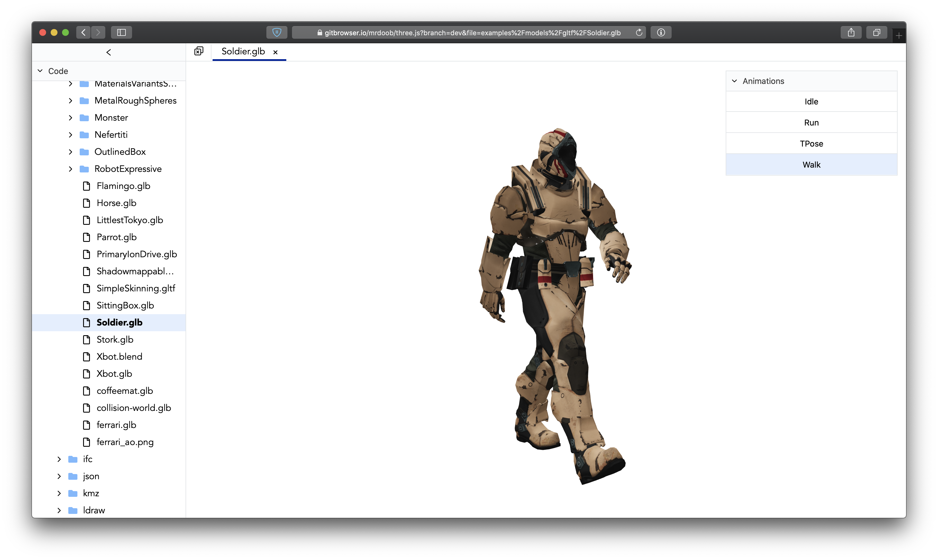Click the file icon beside Stork.glb
Viewport: 938px width, 560px height.
[87, 340]
